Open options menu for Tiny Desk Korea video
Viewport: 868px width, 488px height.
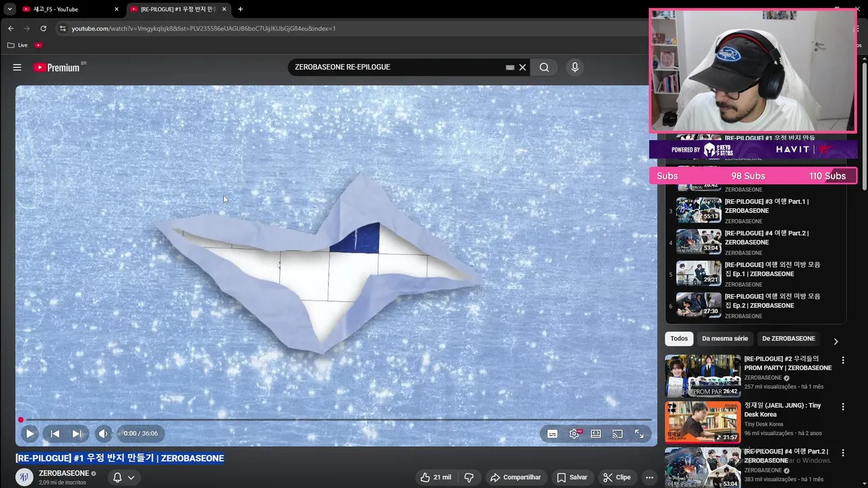(843, 407)
